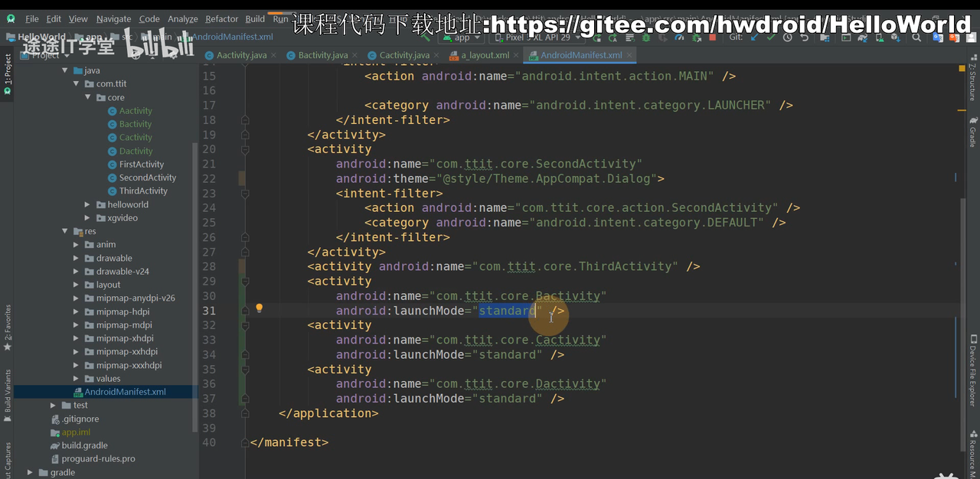Toggle fold marker on line 19

tap(245, 135)
